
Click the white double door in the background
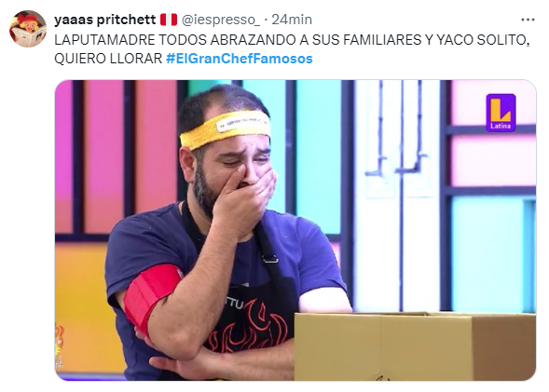[399, 196]
